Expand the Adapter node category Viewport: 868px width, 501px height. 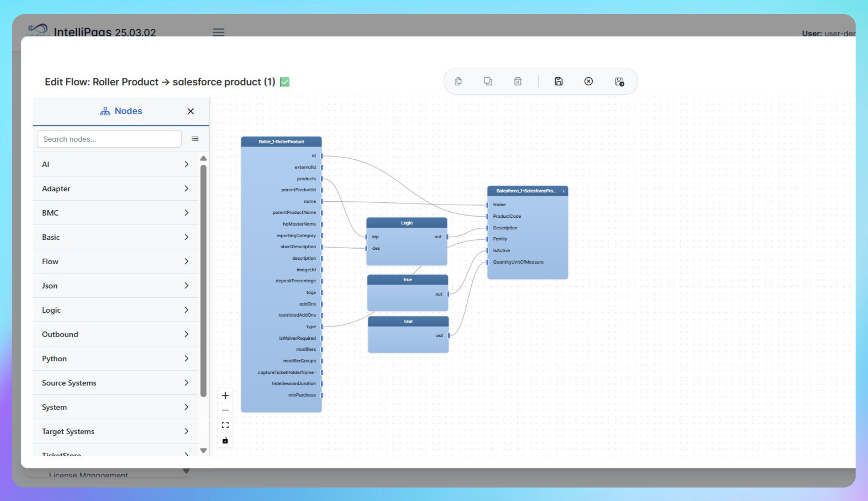116,189
